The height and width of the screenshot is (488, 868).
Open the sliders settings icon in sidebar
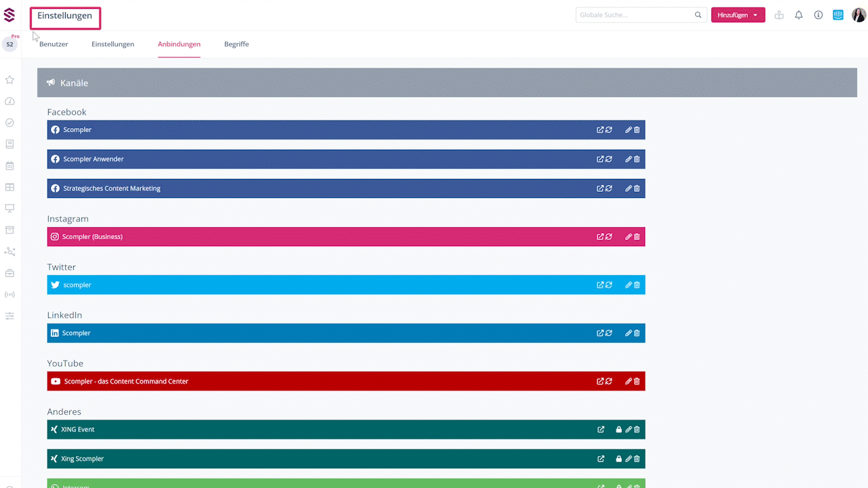tap(9, 316)
